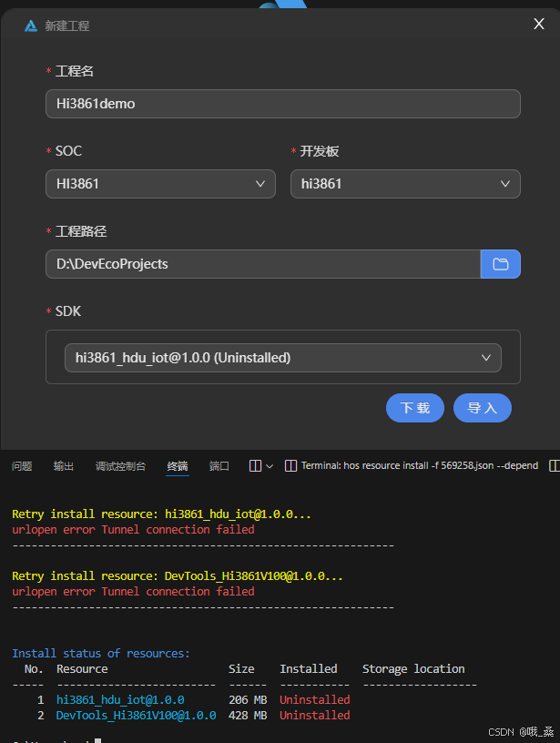Viewport: 560px width, 743px height.
Task: Click the DevEco logo icon in dialog title
Action: click(31, 25)
